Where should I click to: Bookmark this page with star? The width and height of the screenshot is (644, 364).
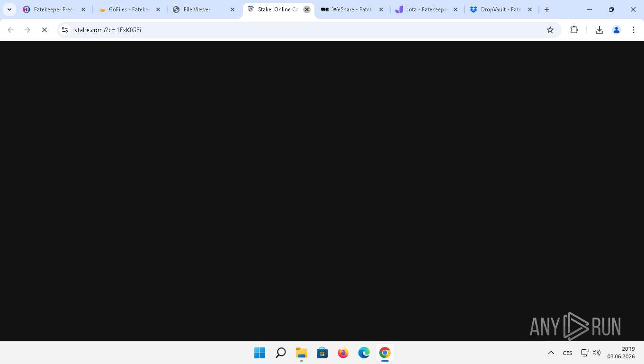550,30
